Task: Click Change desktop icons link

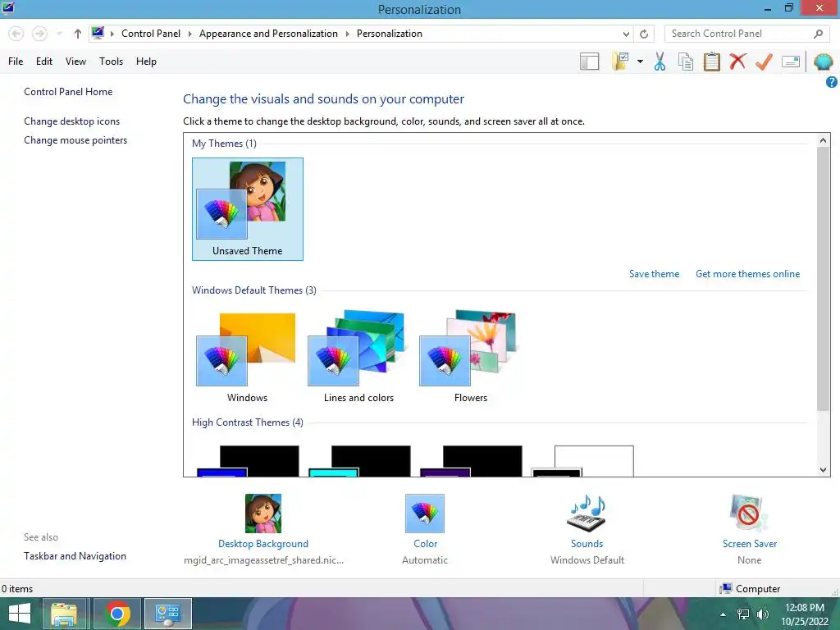Action: tap(72, 121)
